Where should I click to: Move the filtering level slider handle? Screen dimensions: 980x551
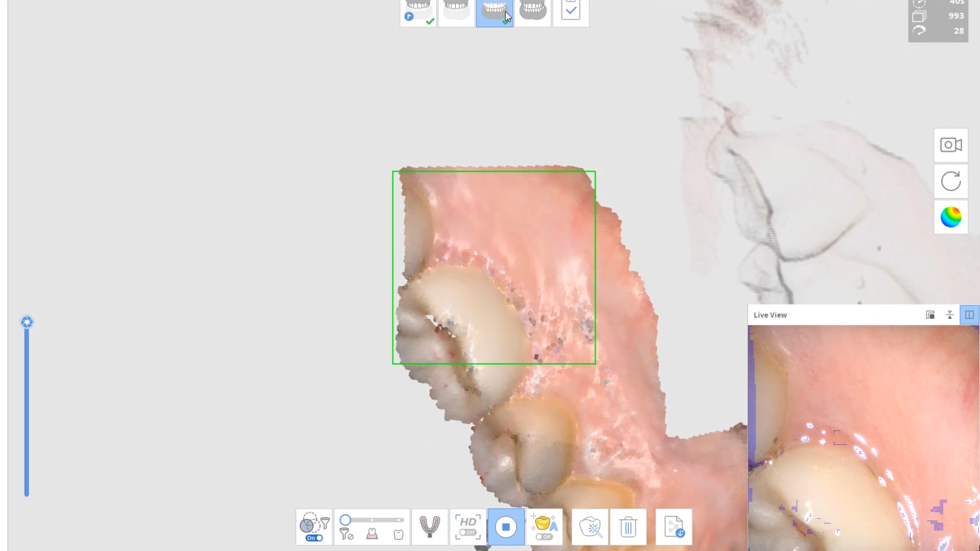click(x=346, y=520)
